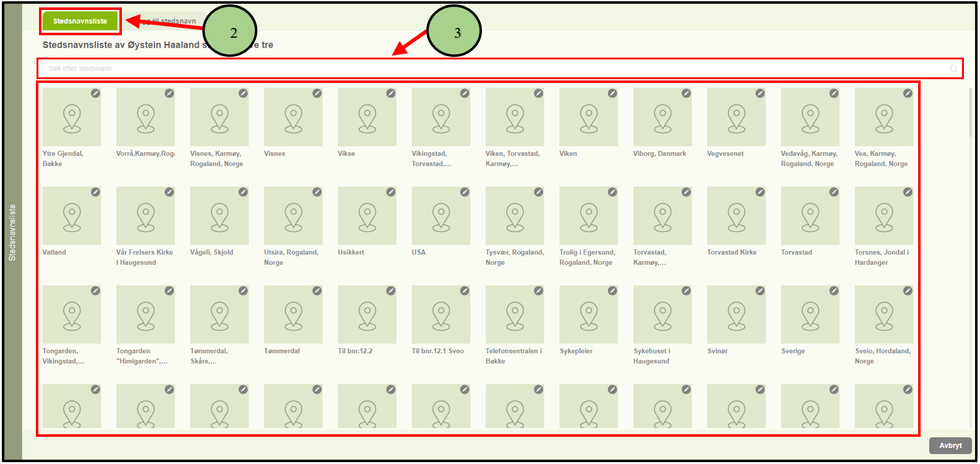
Task: Edit the Vegvesenet place entry
Action: (760, 93)
